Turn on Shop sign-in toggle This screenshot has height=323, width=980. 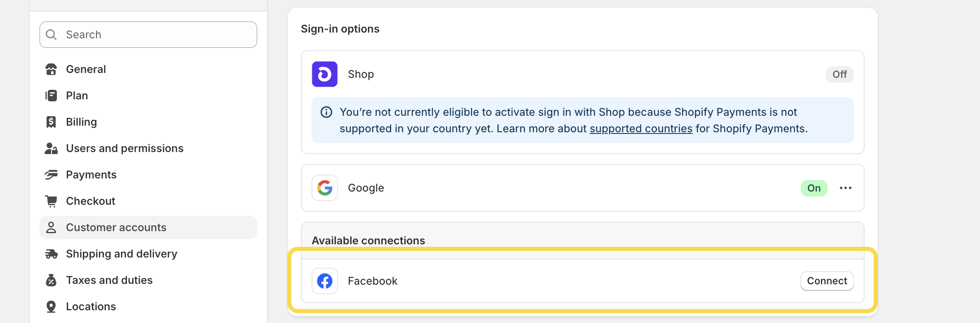click(x=839, y=75)
